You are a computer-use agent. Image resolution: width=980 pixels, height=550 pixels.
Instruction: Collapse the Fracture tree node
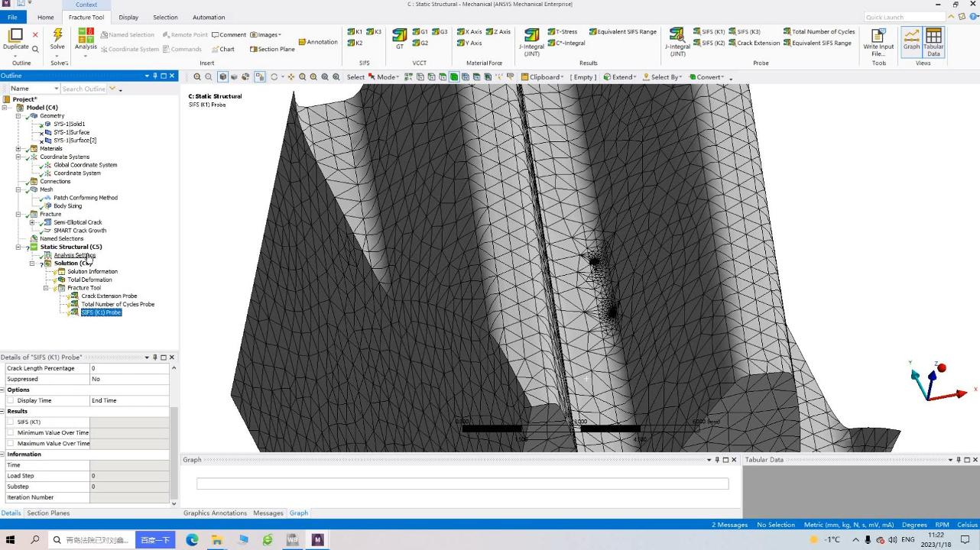(18, 215)
